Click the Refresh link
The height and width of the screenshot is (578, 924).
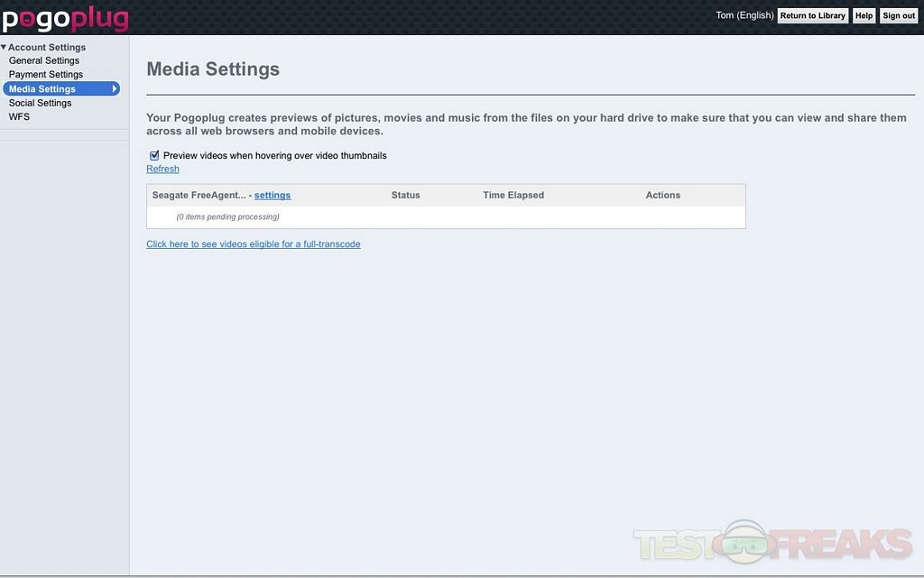162,169
